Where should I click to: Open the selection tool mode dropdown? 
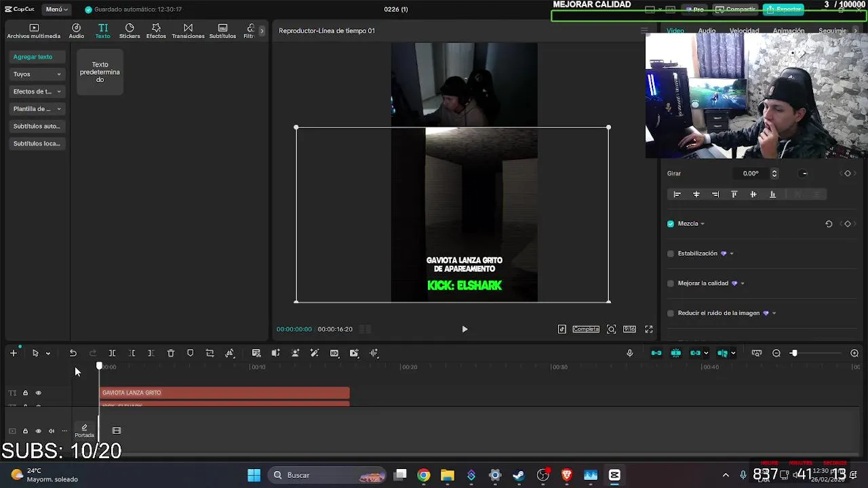point(48,353)
